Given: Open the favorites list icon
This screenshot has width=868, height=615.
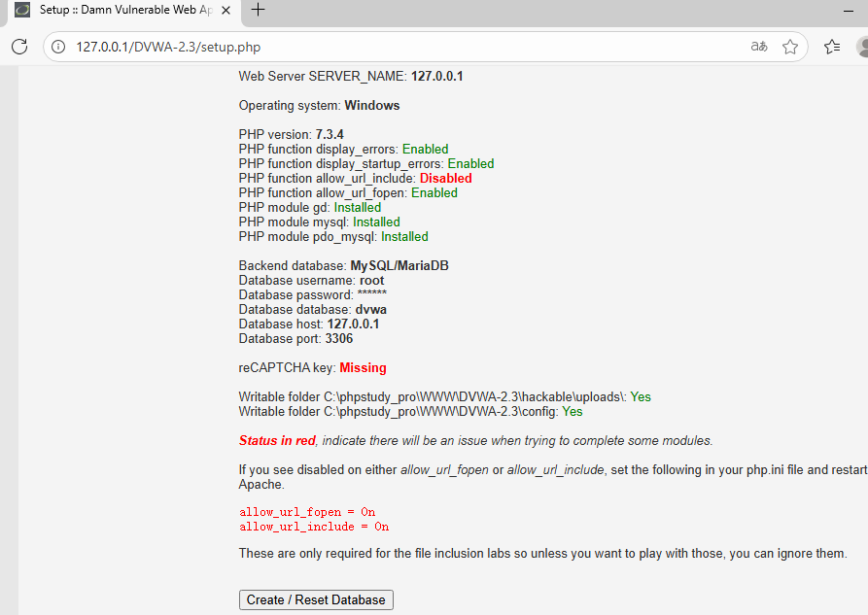Looking at the screenshot, I should (831, 47).
